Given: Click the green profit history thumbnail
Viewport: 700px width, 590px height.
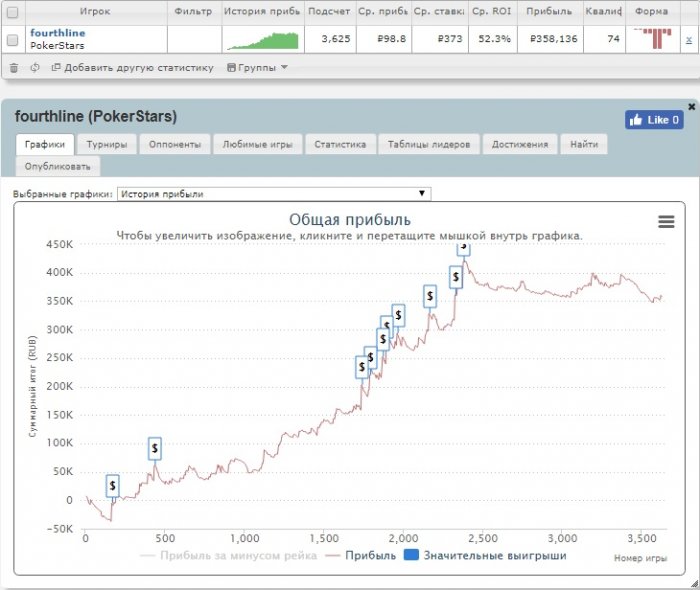Looking at the screenshot, I should 262,41.
